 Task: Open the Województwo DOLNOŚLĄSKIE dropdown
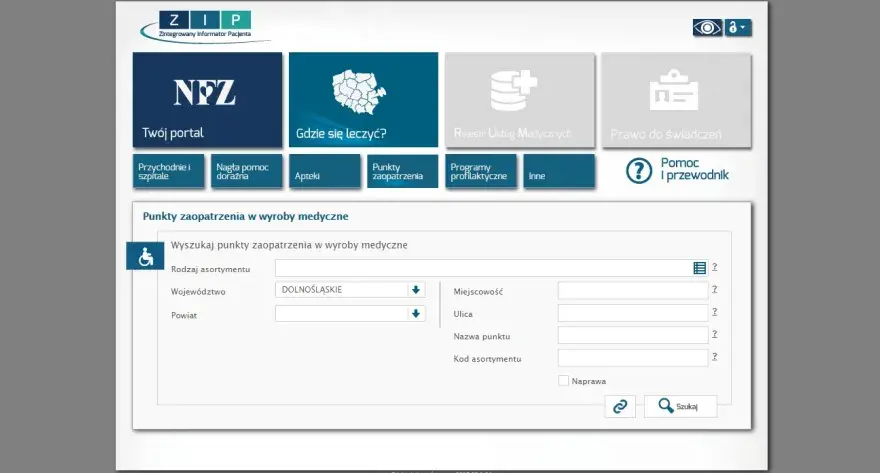coord(350,290)
